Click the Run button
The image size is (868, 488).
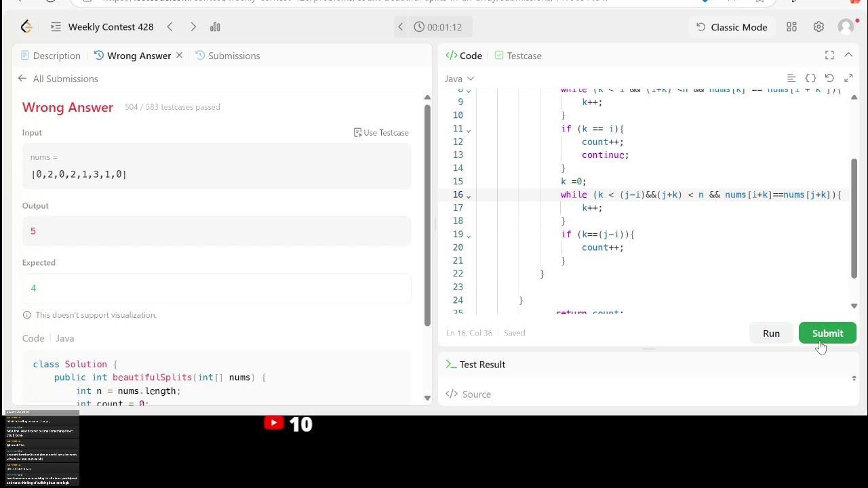coord(771,333)
